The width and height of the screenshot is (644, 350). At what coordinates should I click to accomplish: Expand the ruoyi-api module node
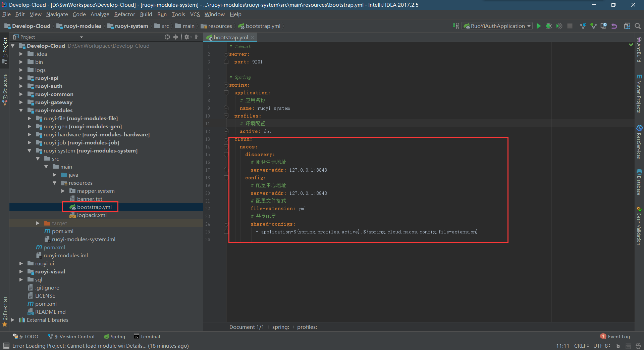pyautogui.click(x=21, y=78)
